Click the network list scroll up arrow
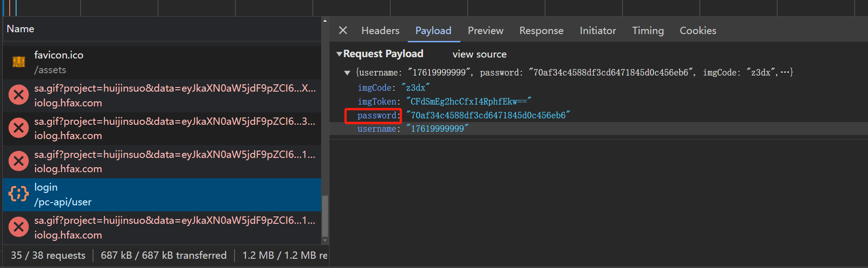This screenshot has width=868, height=268. click(325, 21)
